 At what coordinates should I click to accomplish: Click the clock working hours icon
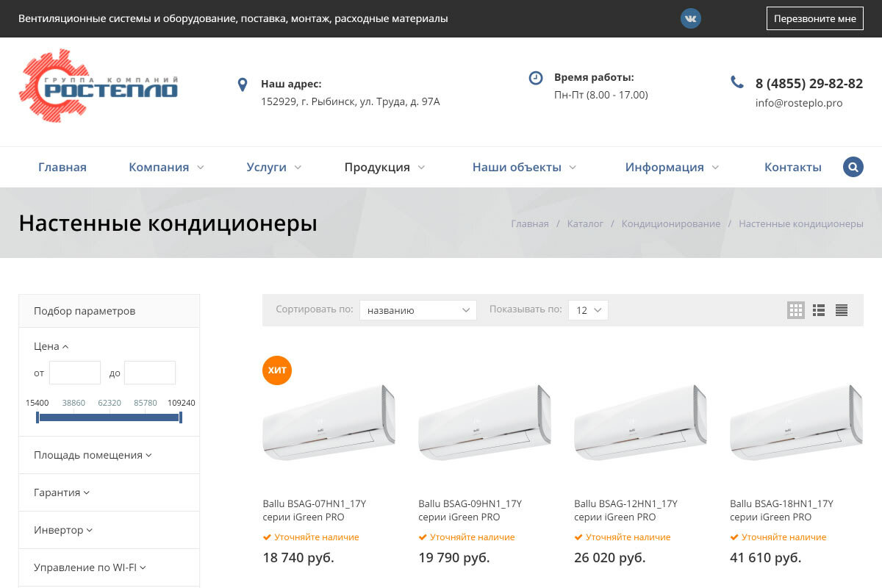536,78
